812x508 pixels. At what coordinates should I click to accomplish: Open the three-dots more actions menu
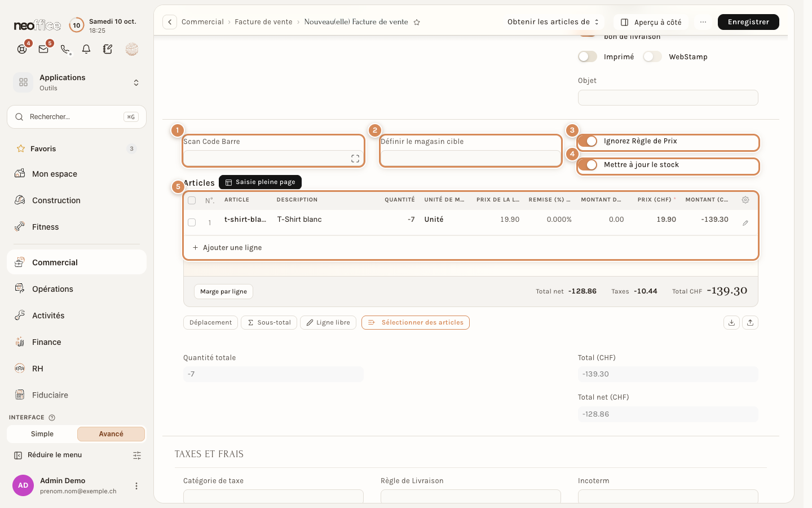pyautogui.click(x=703, y=22)
